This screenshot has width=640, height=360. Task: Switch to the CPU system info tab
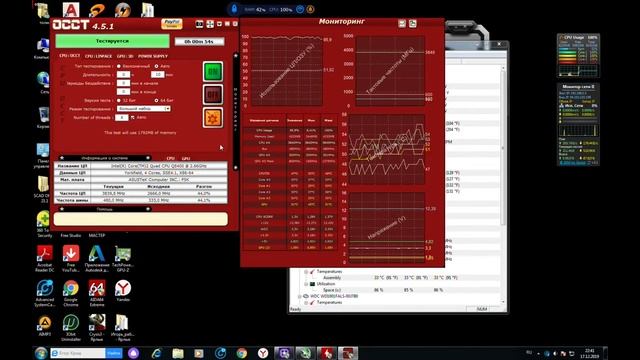coord(171,158)
